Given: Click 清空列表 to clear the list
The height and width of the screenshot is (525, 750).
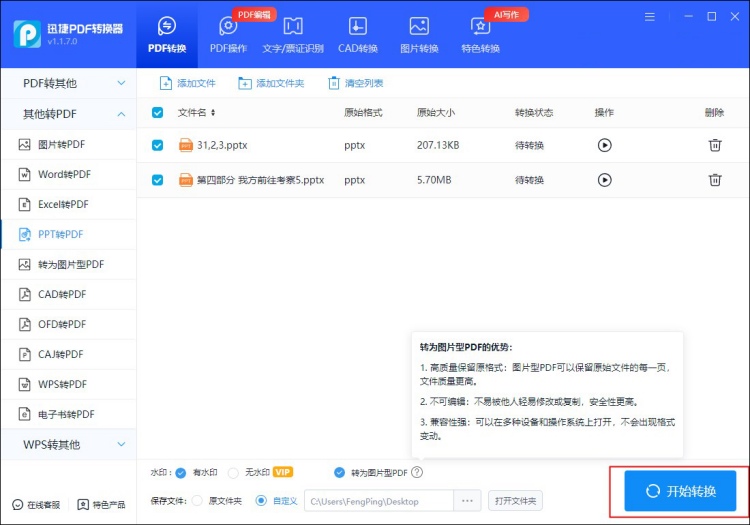Looking at the screenshot, I should pos(355,83).
